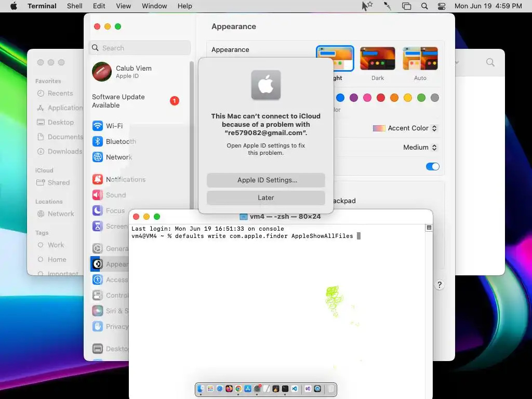Click the date and time in menu bar
This screenshot has width=532, height=399.
488,6
